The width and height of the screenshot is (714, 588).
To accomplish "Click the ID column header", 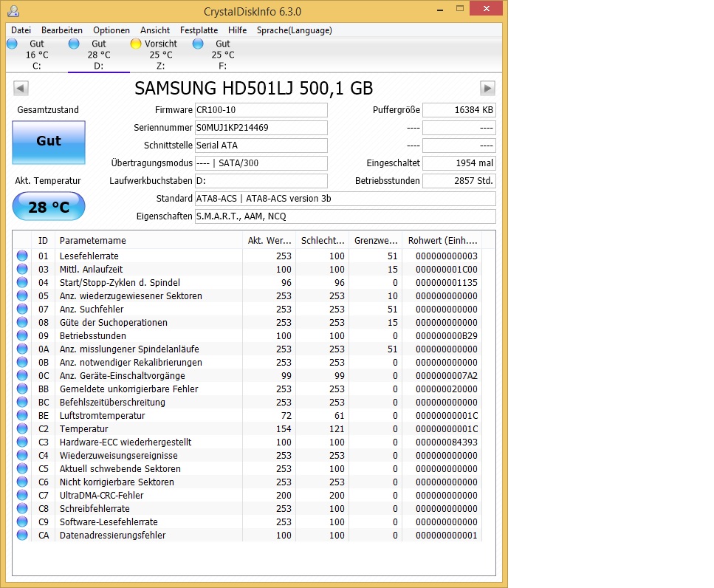I will point(43,241).
